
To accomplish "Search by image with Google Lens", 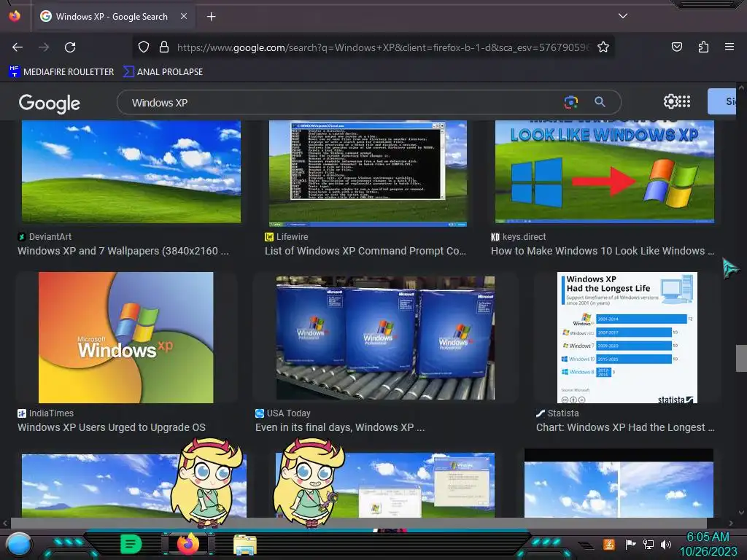I will pyautogui.click(x=570, y=101).
